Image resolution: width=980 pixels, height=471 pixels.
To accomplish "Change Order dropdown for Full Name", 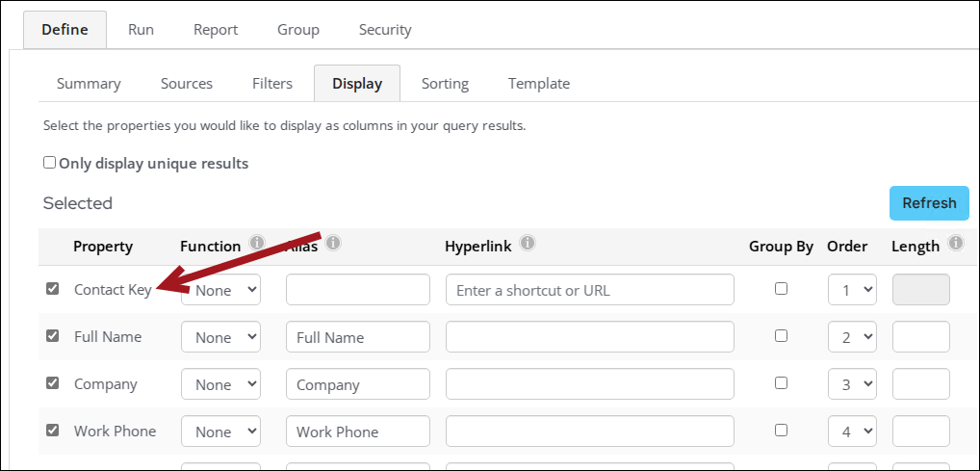I will [x=853, y=336].
